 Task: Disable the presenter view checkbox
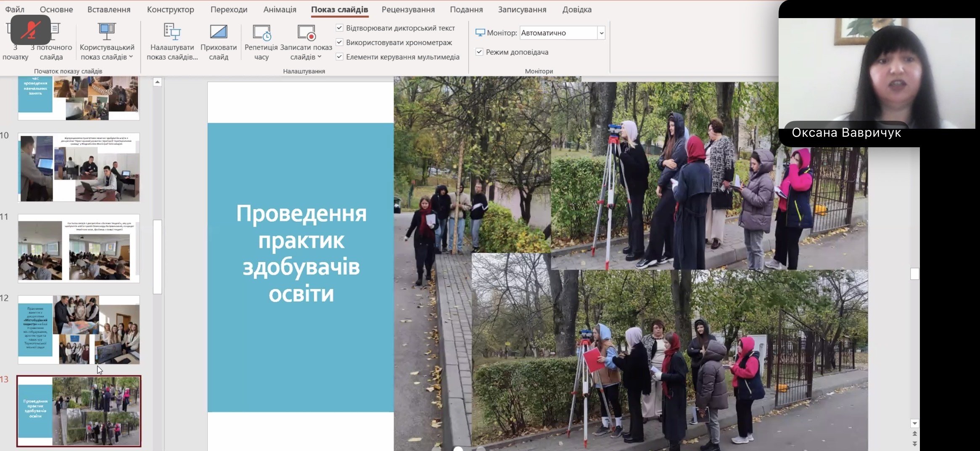tap(479, 52)
